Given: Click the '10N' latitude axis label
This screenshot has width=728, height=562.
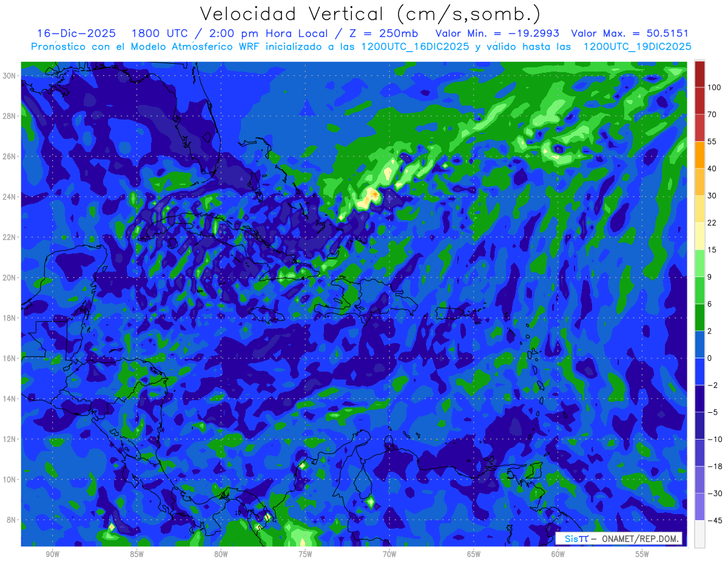Looking at the screenshot, I should tap(10, 480).
